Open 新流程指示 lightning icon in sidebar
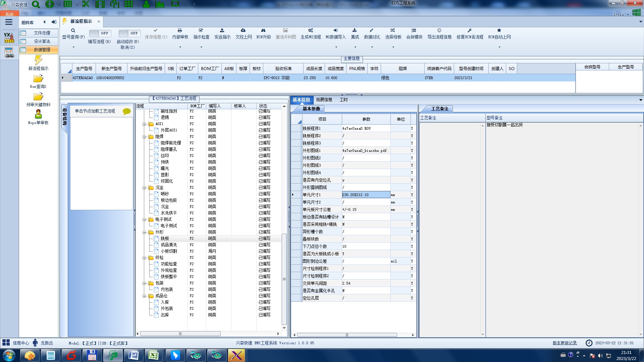The image size is (644, 362). (x=38, y=60)
